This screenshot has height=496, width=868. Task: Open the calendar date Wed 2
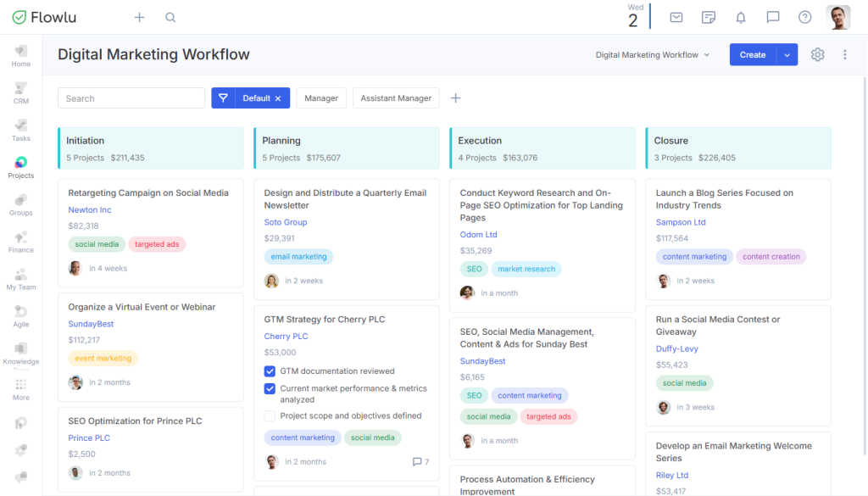click(634, 16)
